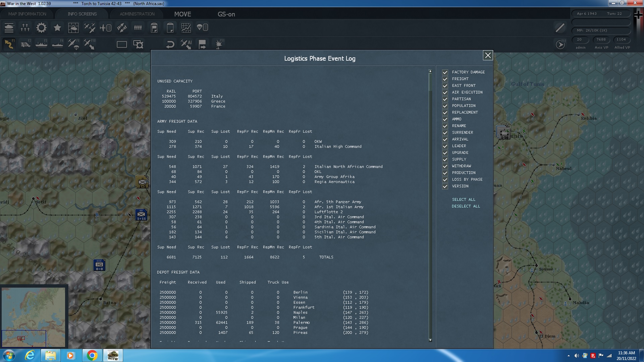Switch to the ADMINISTRATION tab
The height and width of the screenshot is (362, 644).
pyautogui.click(x=137, y=14)
